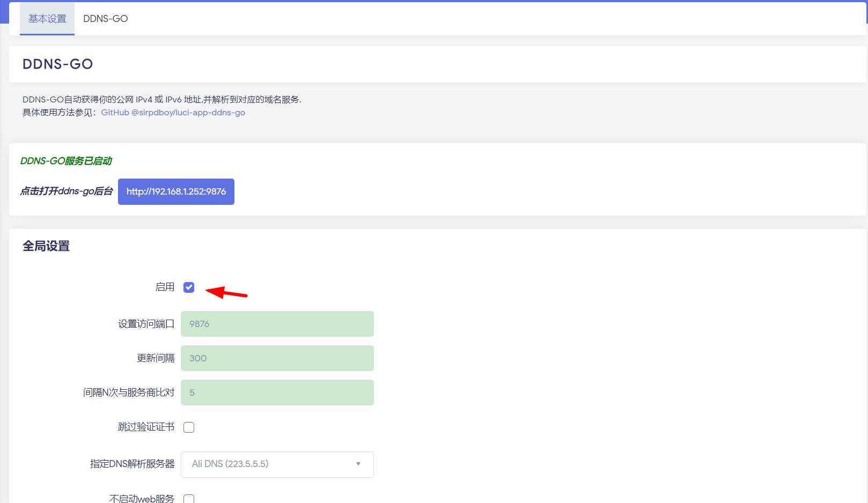
Task: Click the 间隔N次与服务商比对 field showing 5
Action: pos(277,393)
